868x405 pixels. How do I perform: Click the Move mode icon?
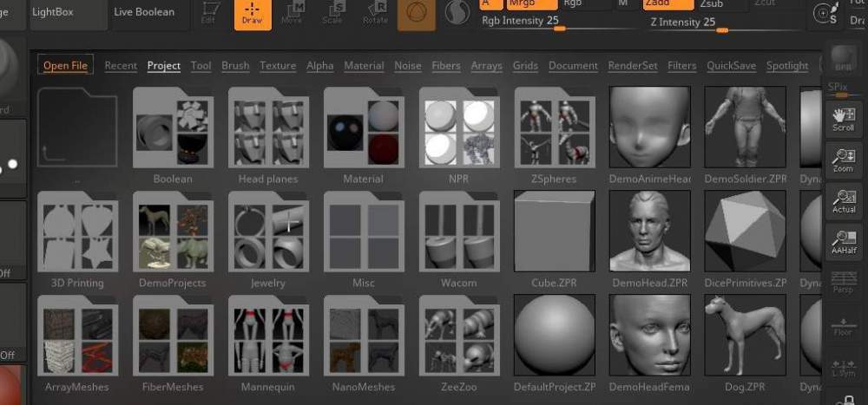[293, 14]
